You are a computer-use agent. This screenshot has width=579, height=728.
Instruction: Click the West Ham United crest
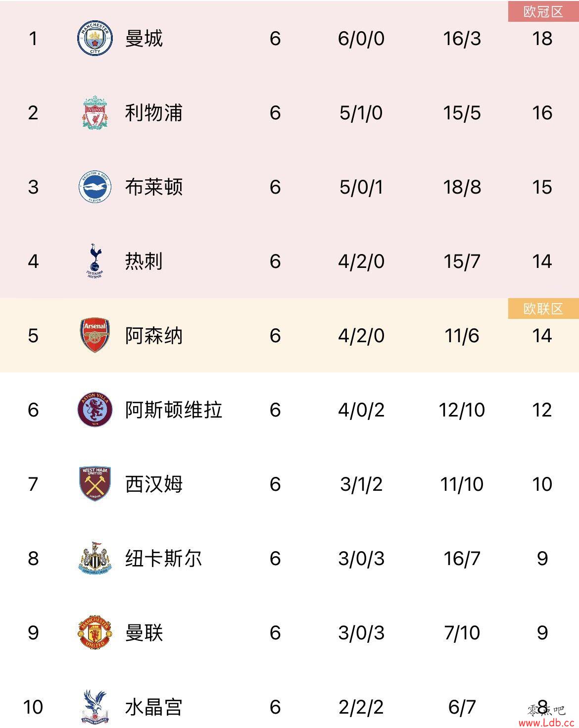(x=95, y=484)
